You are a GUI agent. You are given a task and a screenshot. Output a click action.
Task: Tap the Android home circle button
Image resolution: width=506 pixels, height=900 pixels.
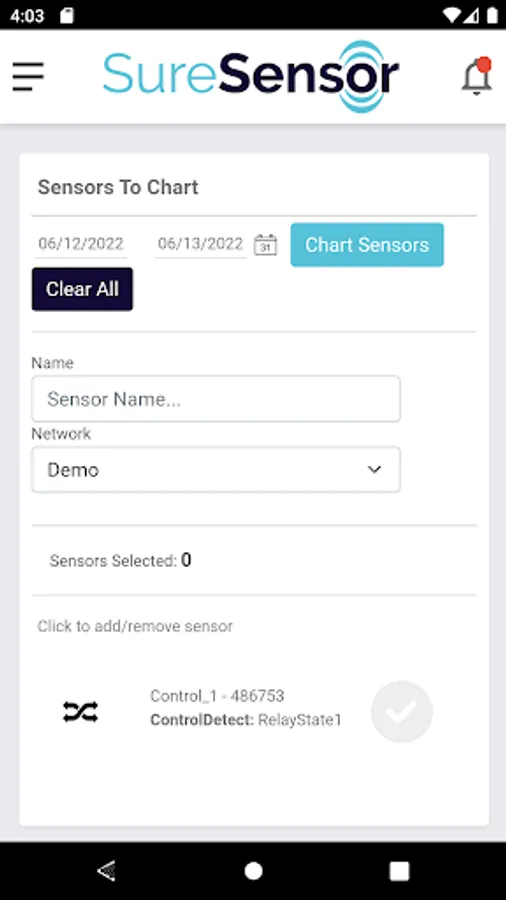point(253,871)
